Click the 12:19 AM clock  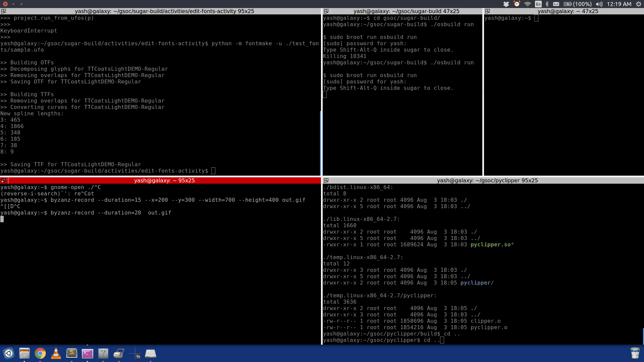click(619, 4)
